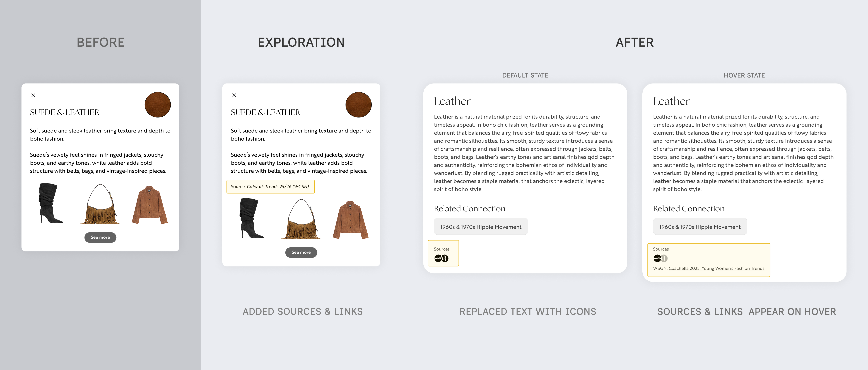Click the Leather heading in Default State card
This screenshot has height=370, width=868.
tap(452, 101)
